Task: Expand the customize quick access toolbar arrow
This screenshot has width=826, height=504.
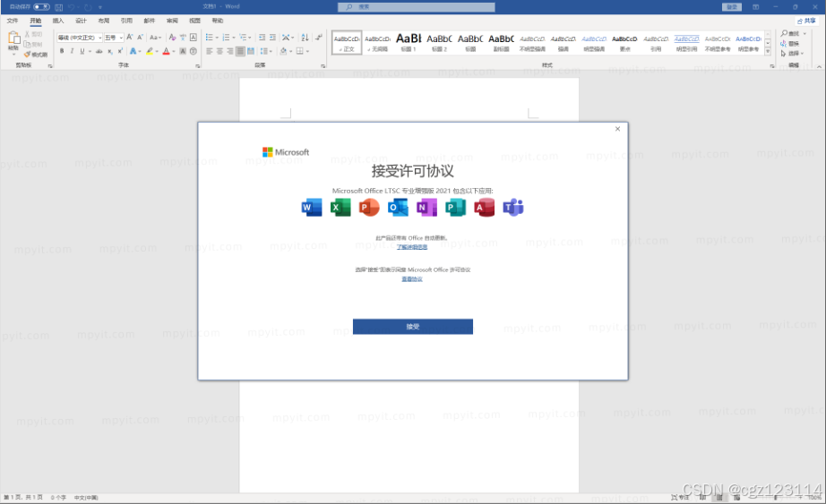Action: 100,7
